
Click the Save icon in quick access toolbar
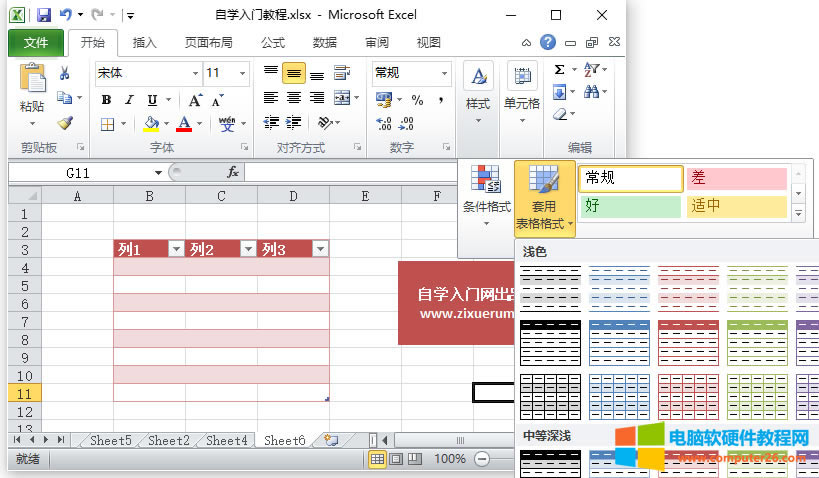click(43, 15)
